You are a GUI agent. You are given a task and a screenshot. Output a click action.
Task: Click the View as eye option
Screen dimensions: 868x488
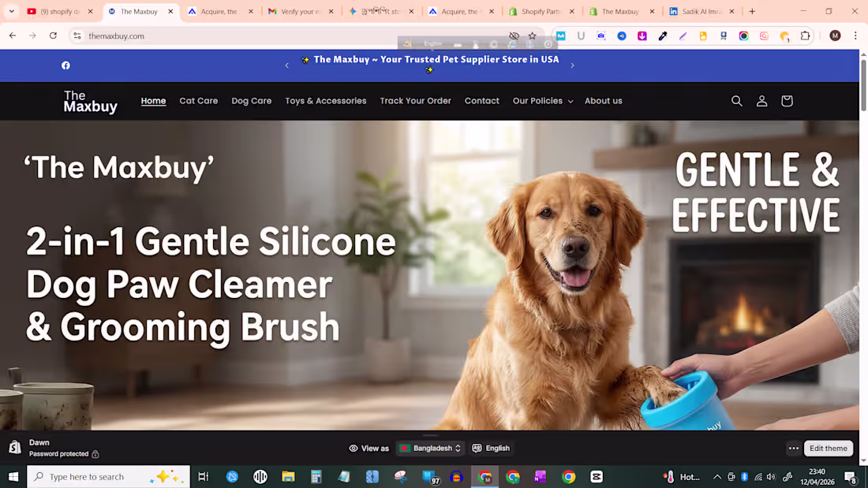(x=369, y=448)
